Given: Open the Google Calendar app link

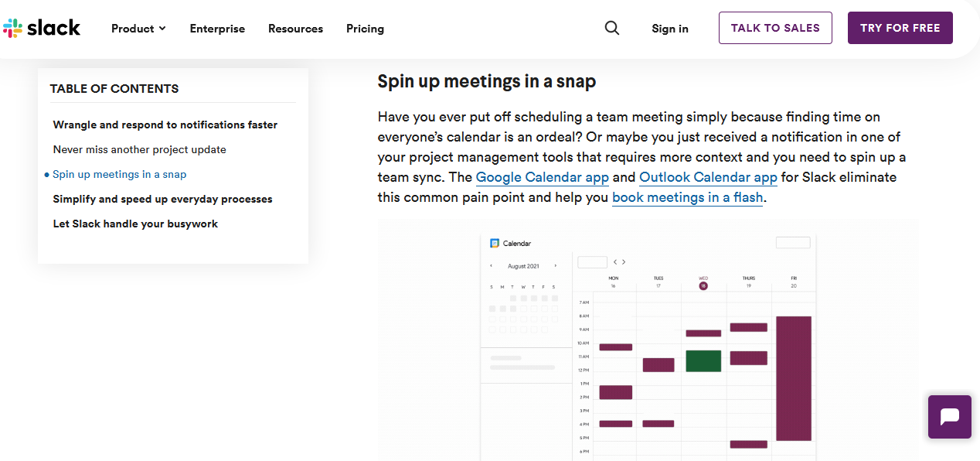Looking at the screenshot, I should (542, 177).
